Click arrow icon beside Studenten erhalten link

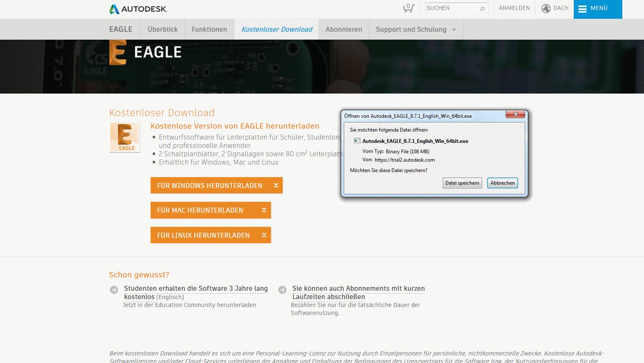(114, 290)
